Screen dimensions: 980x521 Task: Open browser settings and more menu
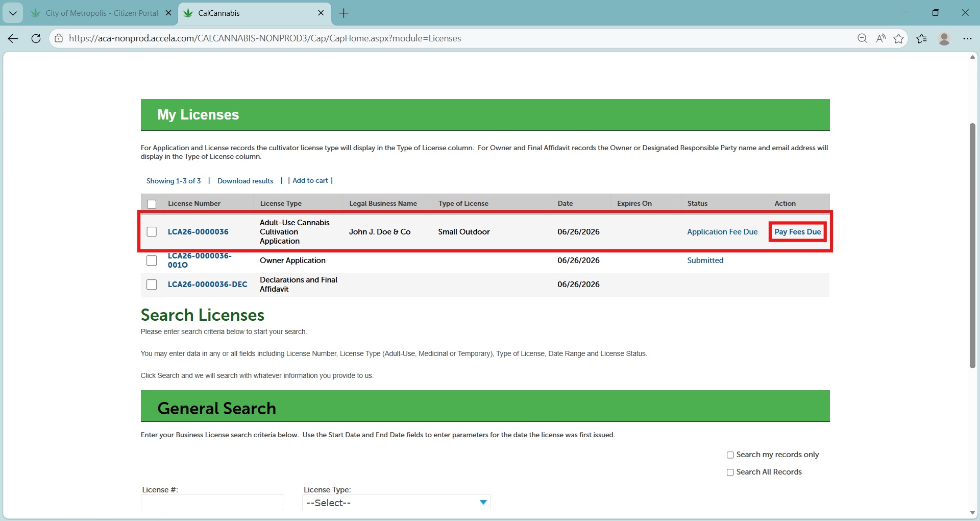967,38
